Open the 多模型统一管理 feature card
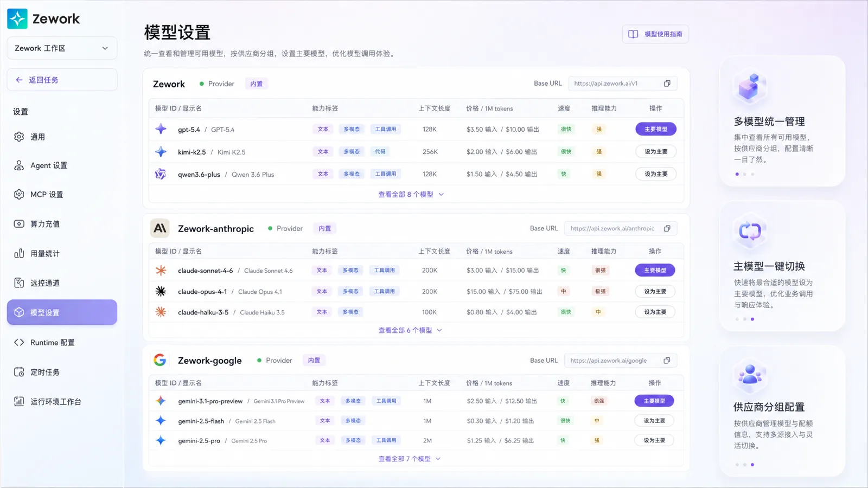Image resolution: width=868 pixels, height=488 pixels. (782, 121)
